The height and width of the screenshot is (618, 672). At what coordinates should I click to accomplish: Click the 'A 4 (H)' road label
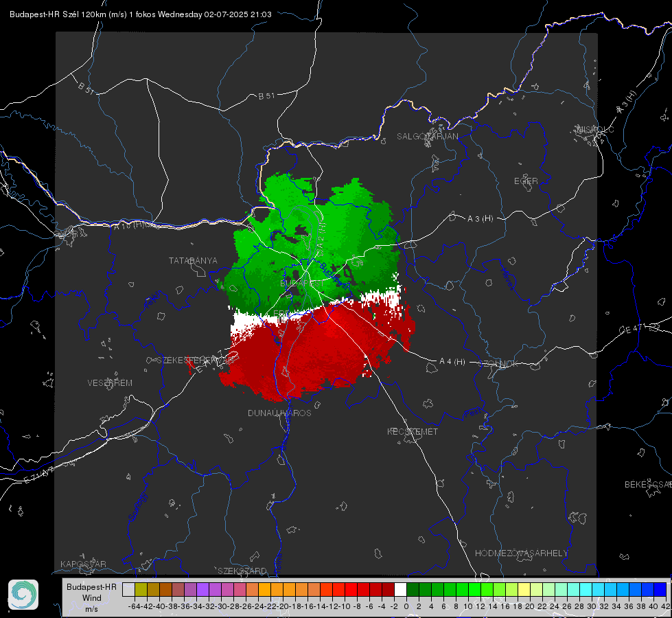(x=452, y=361)
